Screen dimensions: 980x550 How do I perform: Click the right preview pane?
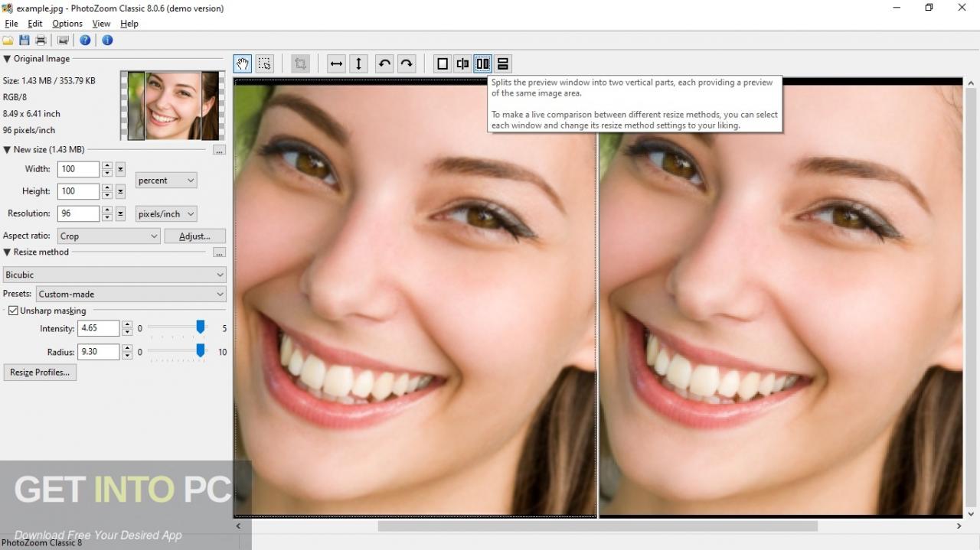(x=780, y=298)
